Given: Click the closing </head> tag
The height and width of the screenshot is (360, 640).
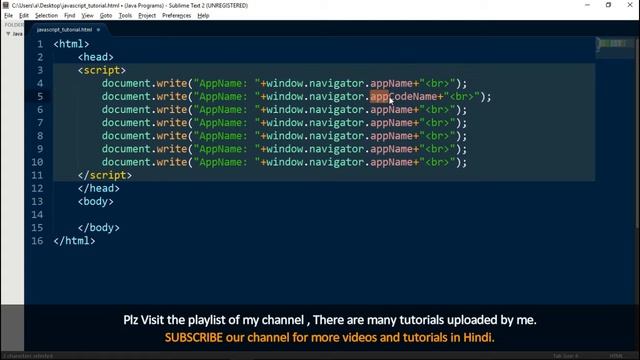Looking at the screenshot, I should coord(99,189).
